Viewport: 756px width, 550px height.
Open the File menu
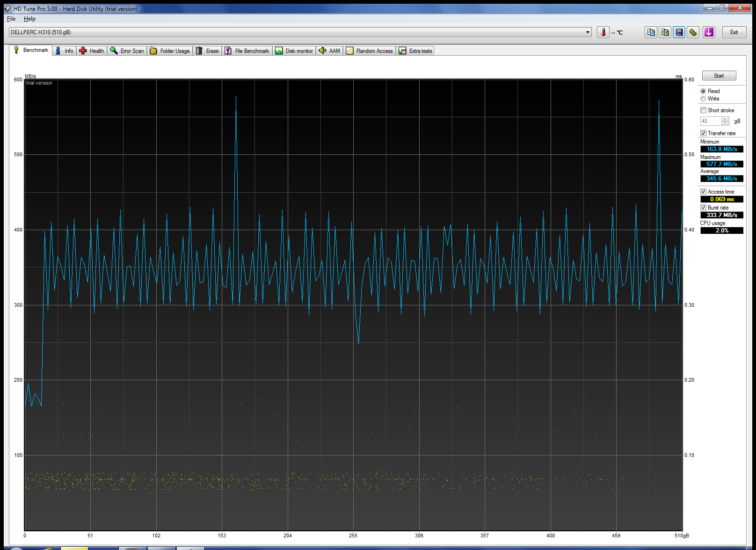(11, 19)
